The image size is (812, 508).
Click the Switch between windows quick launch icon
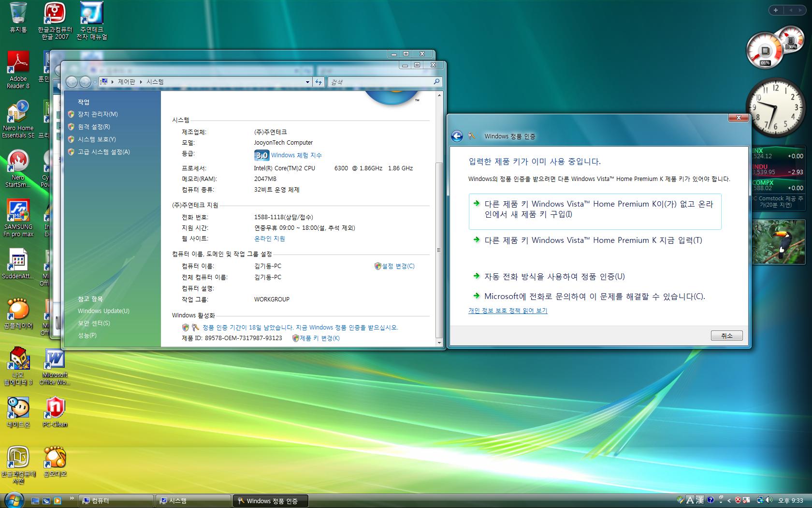[46, 501]
